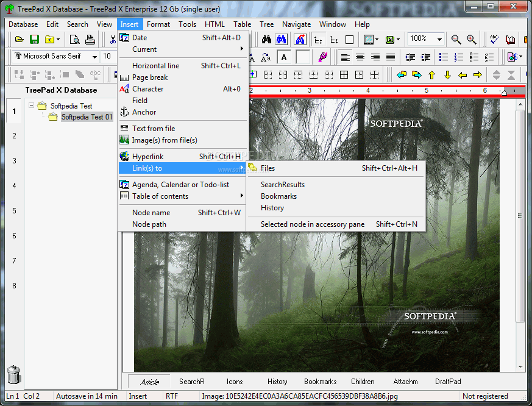Click the Not registered status text
This screenshot has width=532, height=406.
coord(485,396)
